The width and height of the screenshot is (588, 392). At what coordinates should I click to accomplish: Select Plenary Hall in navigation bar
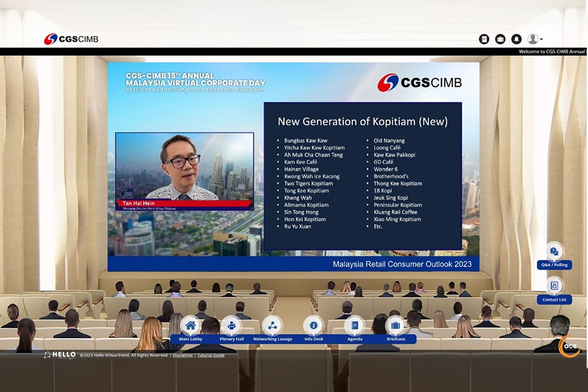[x=231, y=339]
